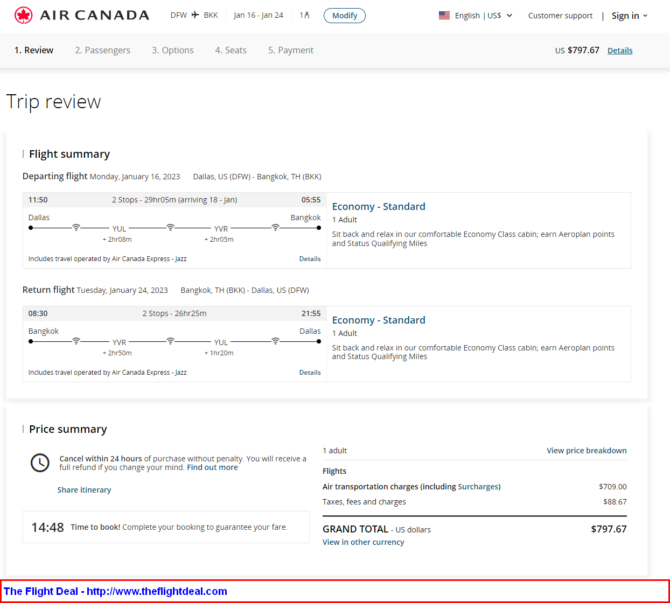Click the YVR stop on departing flight
This screenshot has height=603, width=670.
pos(221,229)
